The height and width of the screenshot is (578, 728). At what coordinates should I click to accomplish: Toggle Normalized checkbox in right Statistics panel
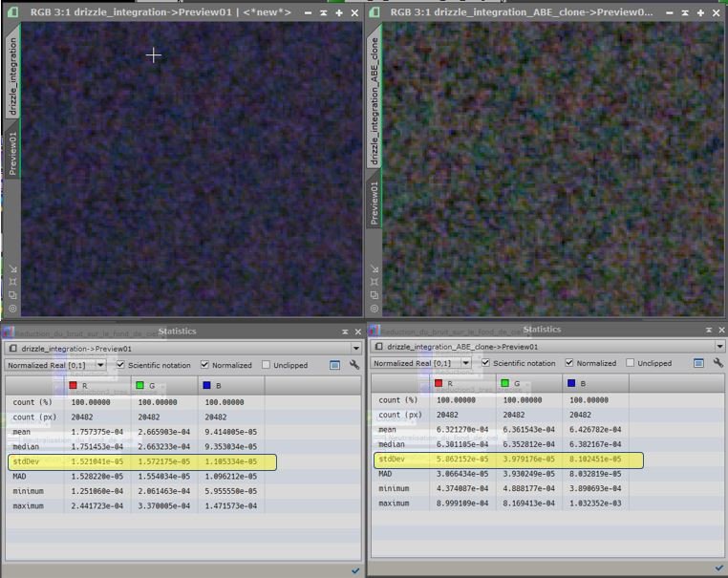click(568, 363)
